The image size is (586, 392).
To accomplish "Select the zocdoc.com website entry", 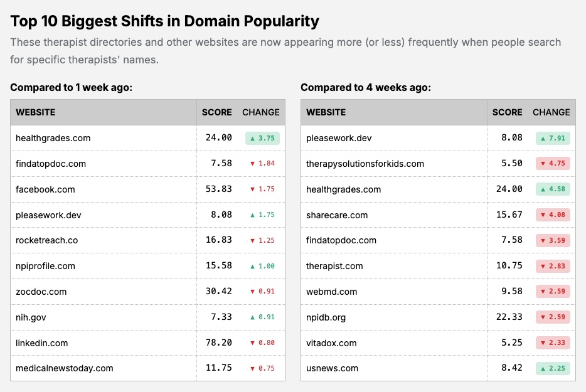I will click(x=41, y=292).
